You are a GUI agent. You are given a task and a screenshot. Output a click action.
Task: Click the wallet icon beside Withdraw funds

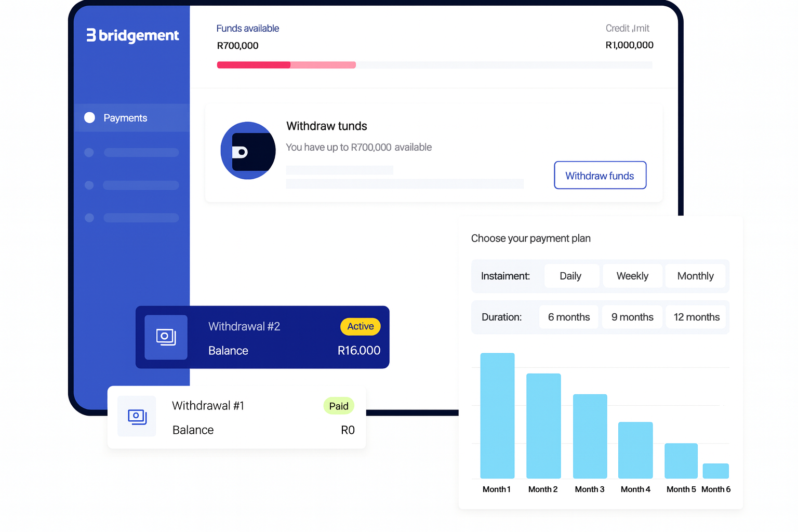(248, 151)
